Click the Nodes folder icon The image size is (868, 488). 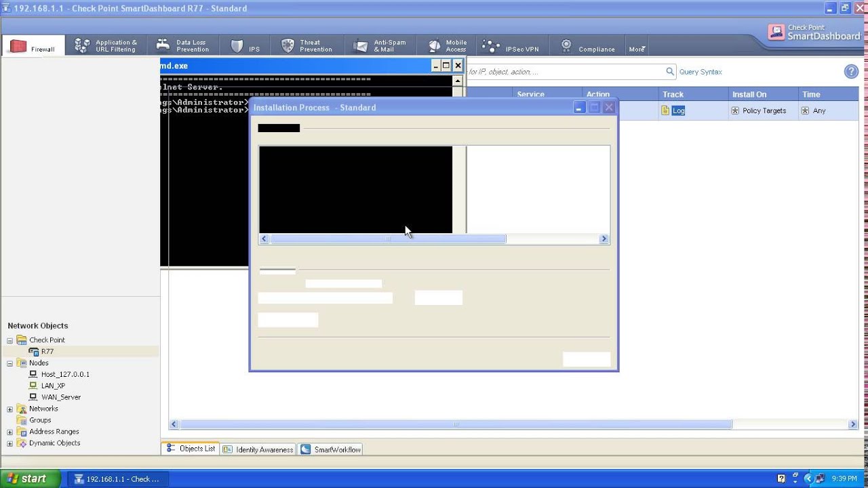pos(21,363)
